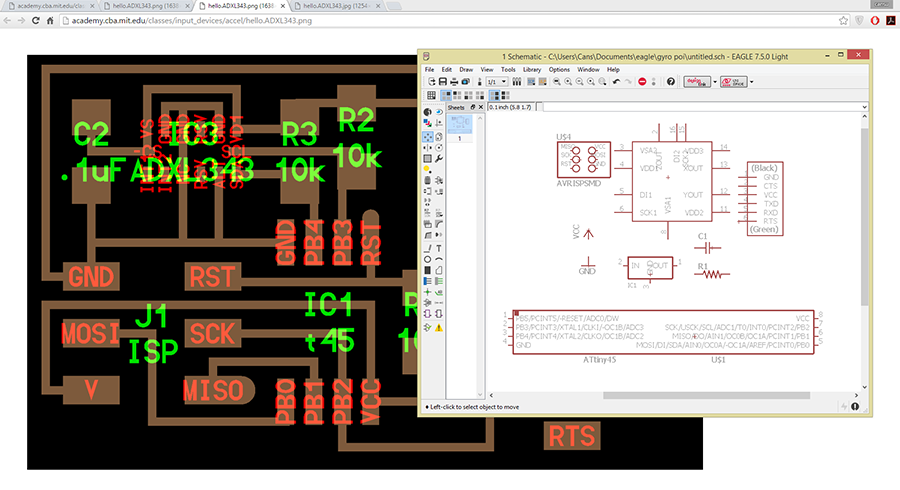
Task: Click the schematic horizontal scrollbar
Action: [x=706, y=395]
